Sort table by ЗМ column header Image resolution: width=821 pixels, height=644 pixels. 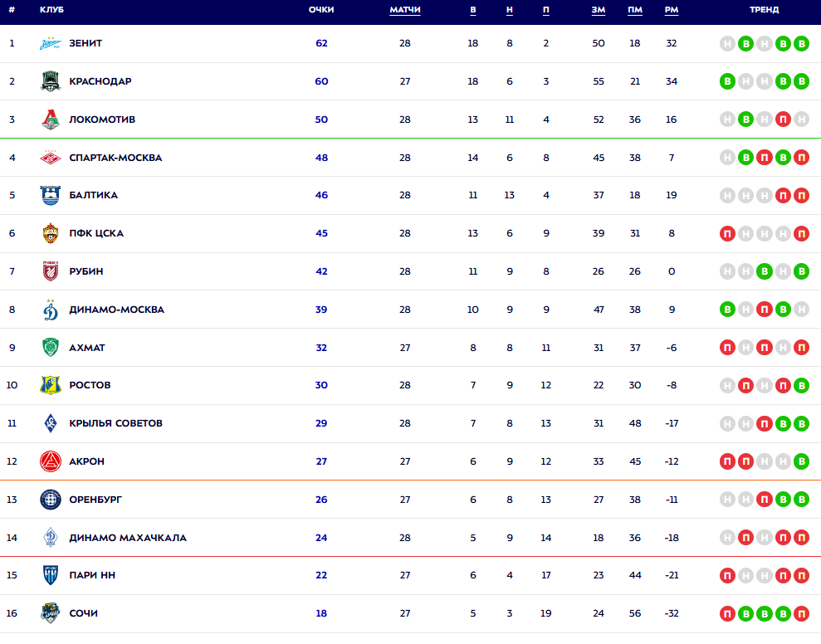coord(599,10)
